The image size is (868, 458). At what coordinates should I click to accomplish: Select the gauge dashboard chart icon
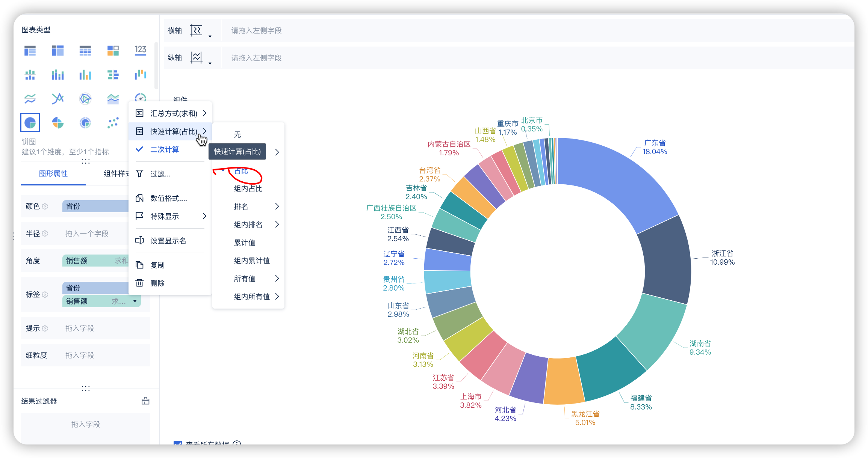coord(141,98)
